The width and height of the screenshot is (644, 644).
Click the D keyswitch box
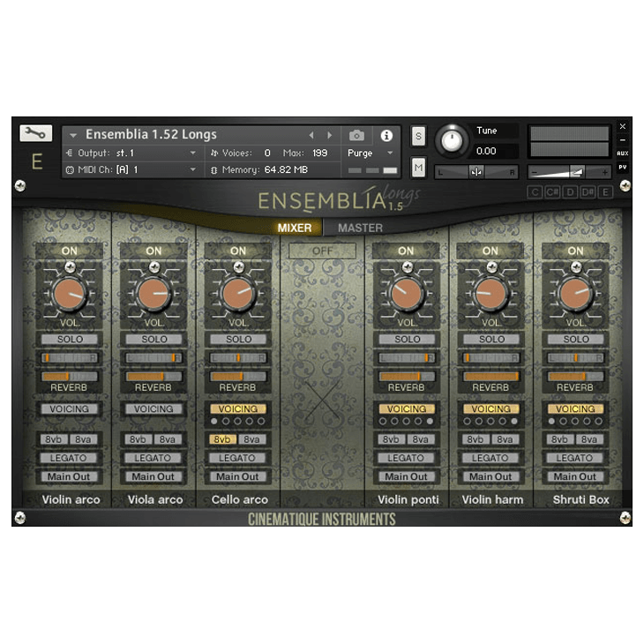point(570,191)
